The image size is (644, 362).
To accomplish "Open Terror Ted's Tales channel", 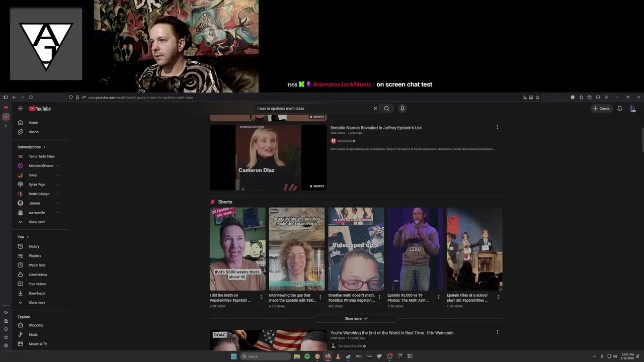I will (x=40, y=156).
